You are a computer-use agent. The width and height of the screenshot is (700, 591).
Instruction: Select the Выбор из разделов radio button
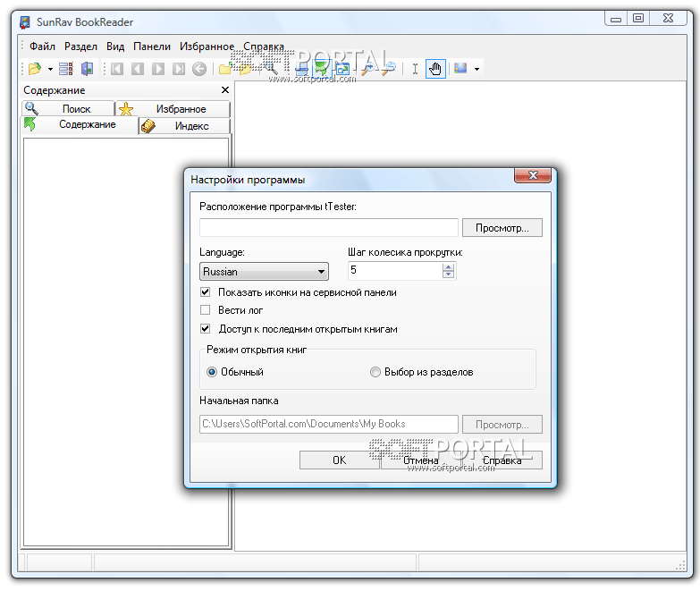[375, 372]
